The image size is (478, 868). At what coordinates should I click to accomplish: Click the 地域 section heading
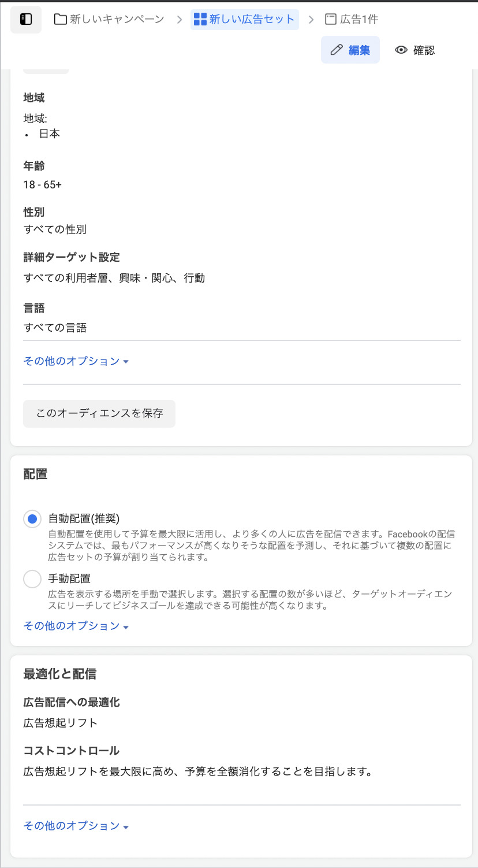pyautogui.click(x=32, y=98)
